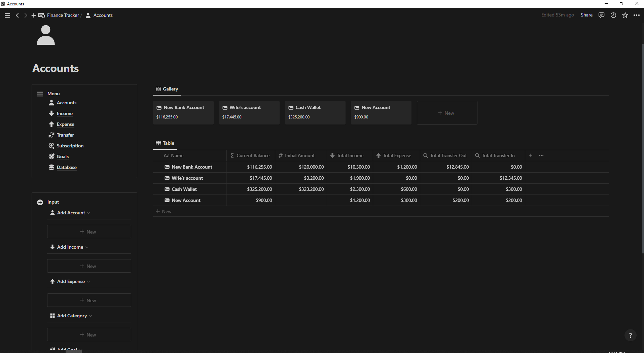Go back with the left arrow
The width and height of the screenshot is (644, 353).
17,15
